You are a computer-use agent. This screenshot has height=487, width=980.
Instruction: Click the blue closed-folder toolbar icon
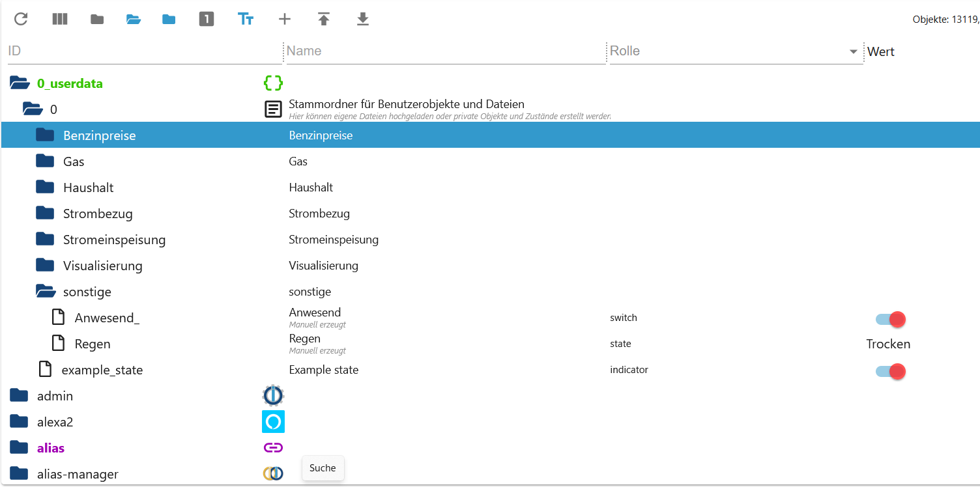pyautogui.click(x=169, y=20)
